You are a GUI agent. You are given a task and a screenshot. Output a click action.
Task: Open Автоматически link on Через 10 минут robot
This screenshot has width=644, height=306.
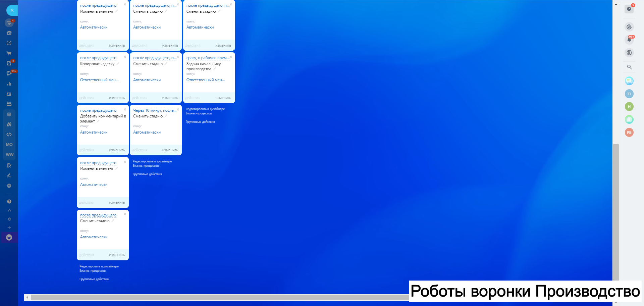point(147,132)
